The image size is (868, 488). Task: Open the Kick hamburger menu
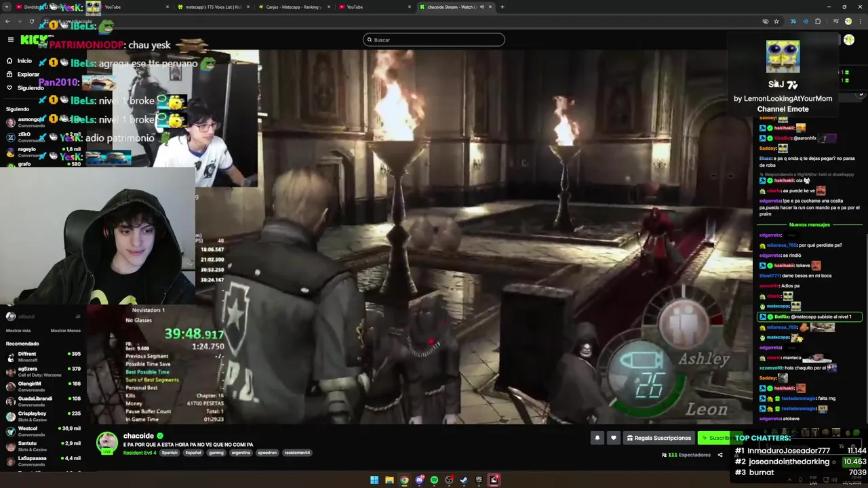(x=11, y=40)
